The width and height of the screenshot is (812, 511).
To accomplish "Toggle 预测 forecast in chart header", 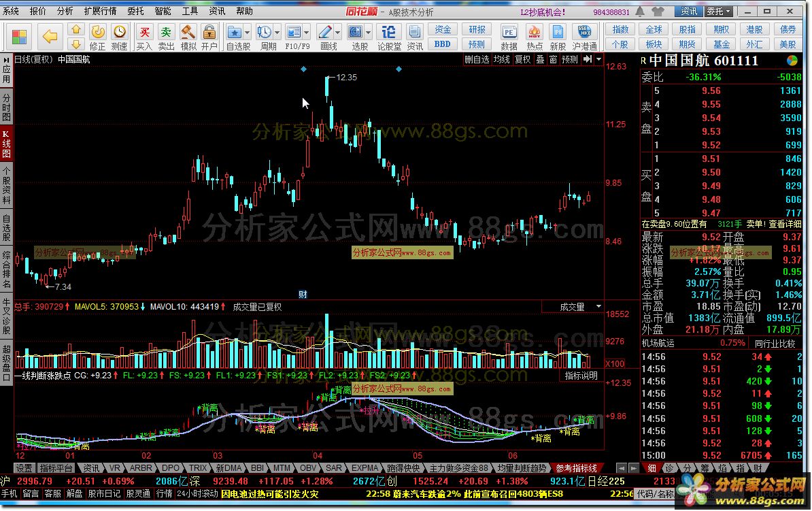I will pyautogui.click(x=570, y=60).
